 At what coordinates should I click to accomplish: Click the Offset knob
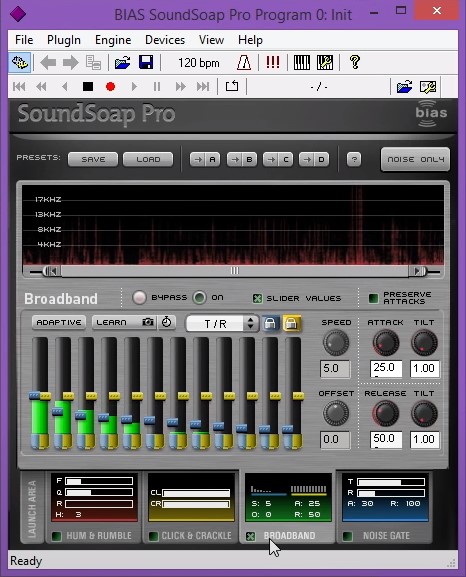(336, 413)
